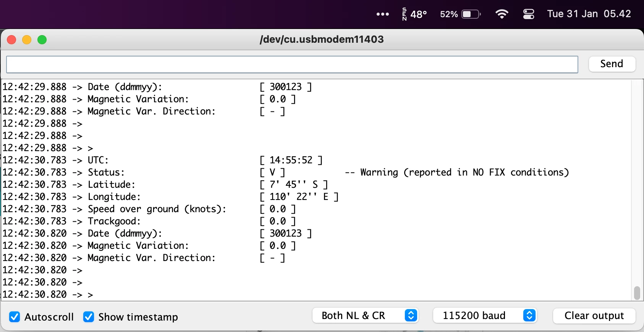Click the Latitude value [ 7' 45'' S ]
The image size is (644, 332).
point(294,185)
